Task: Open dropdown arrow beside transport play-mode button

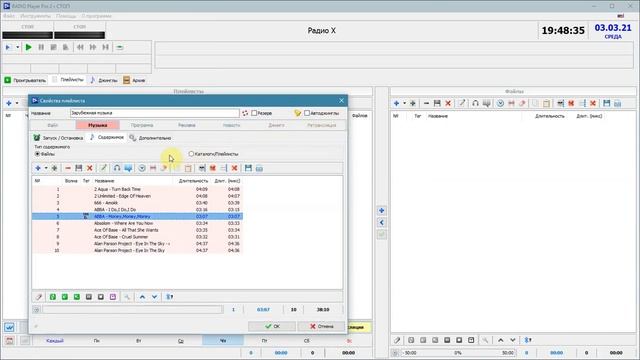Action: coord(18,47)
